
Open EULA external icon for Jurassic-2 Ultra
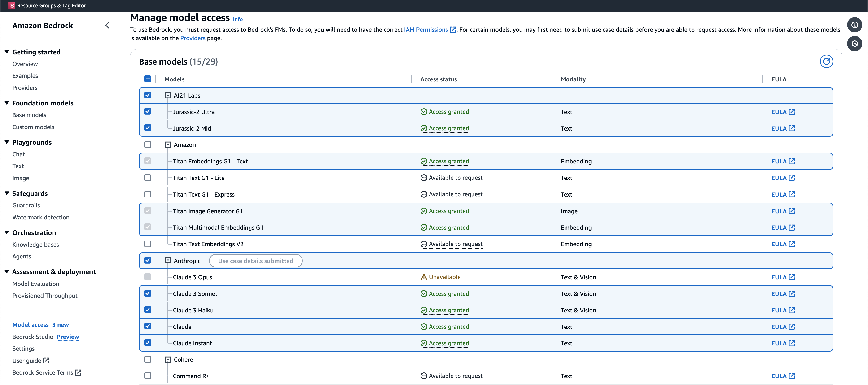792,112
